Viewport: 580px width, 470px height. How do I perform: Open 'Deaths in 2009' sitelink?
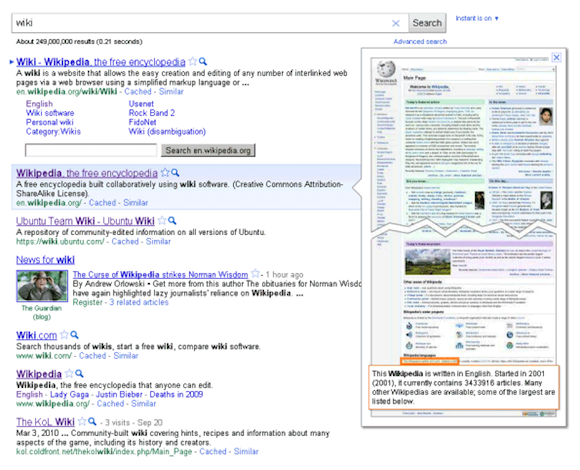176,395
